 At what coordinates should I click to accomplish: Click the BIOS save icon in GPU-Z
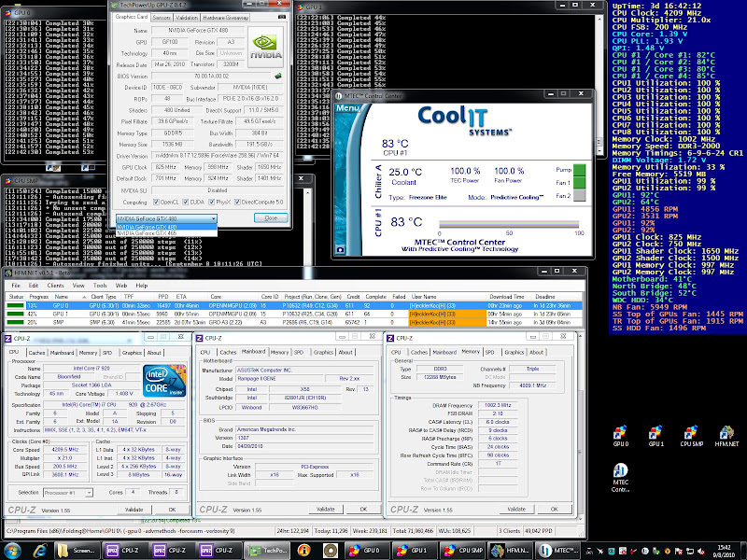278,76
